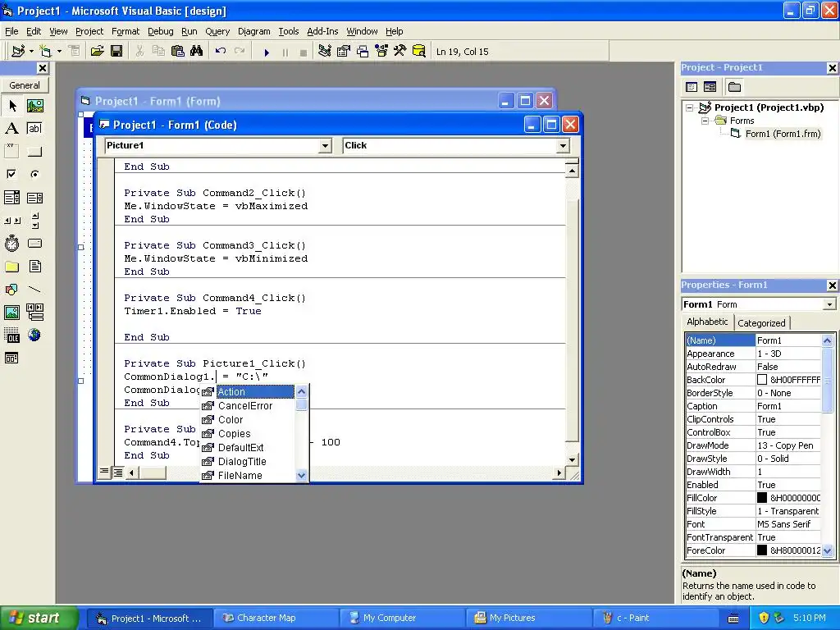Screen dimensions: 840x630
Task: Click the Toolbox hammer-and-wrench toolbar icon
Action: tap(400, 52)
